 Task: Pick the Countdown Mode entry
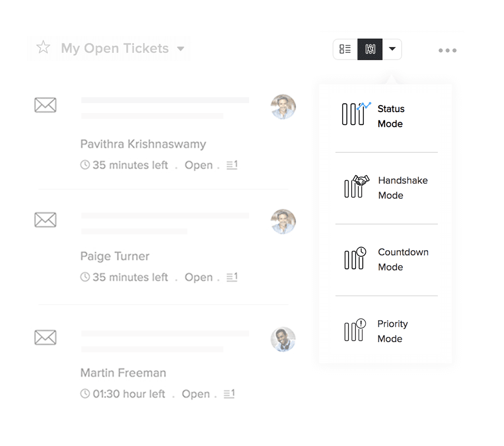coord(403,260)
